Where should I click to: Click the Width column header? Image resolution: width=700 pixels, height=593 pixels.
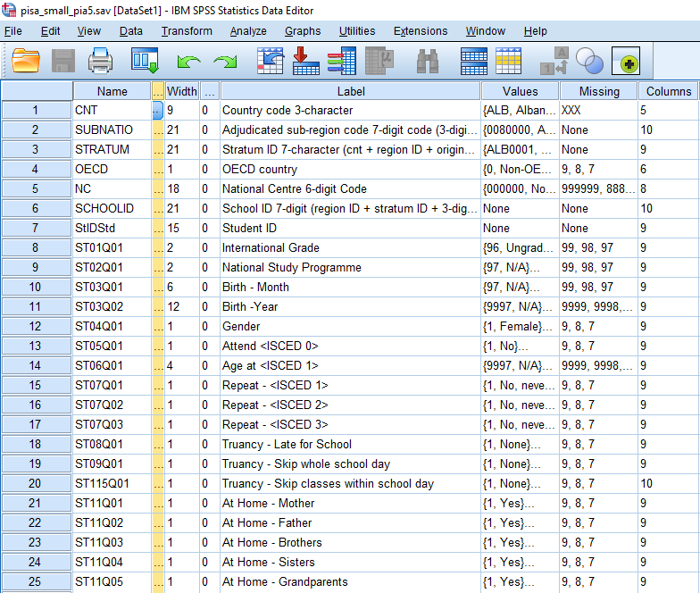pos(182,91)
